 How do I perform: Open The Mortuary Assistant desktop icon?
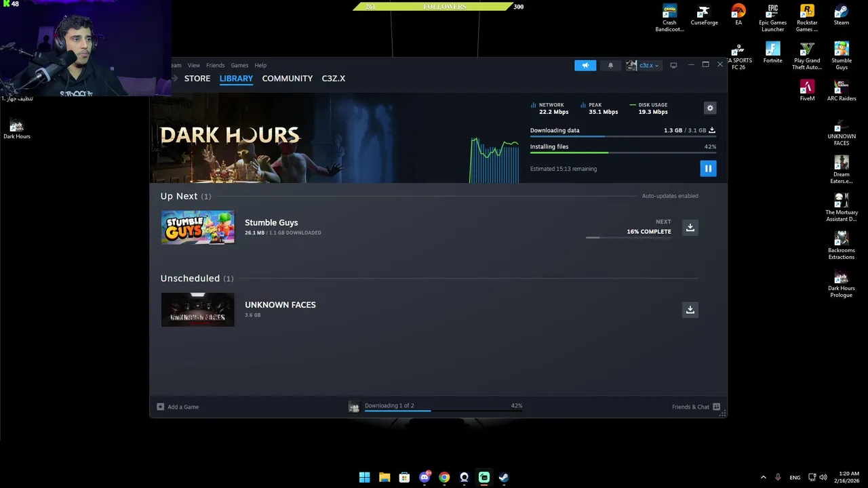842,208
